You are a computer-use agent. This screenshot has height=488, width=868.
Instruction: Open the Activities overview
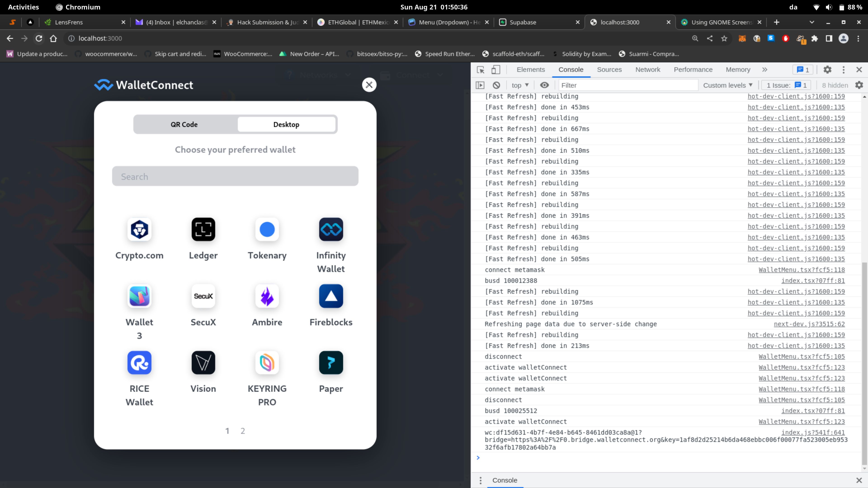click(x=23, y=7)
